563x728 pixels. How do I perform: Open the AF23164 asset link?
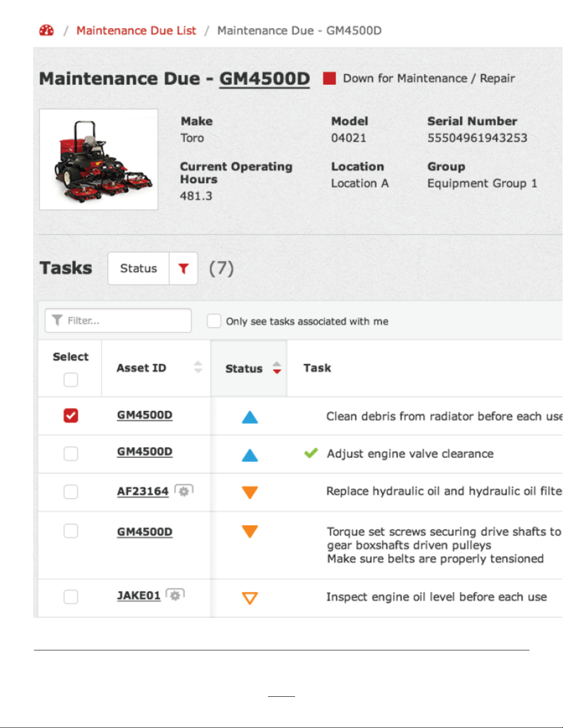(143, 491)
